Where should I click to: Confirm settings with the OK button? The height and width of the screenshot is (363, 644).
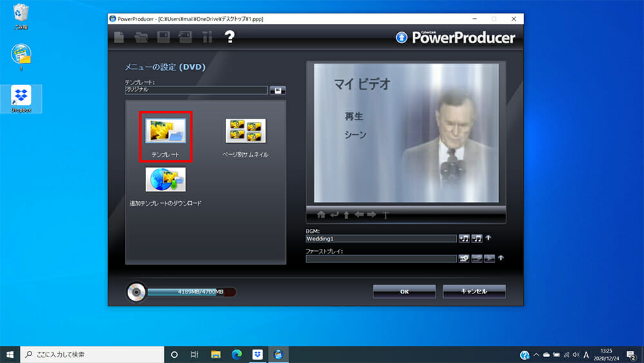point(404,291)
